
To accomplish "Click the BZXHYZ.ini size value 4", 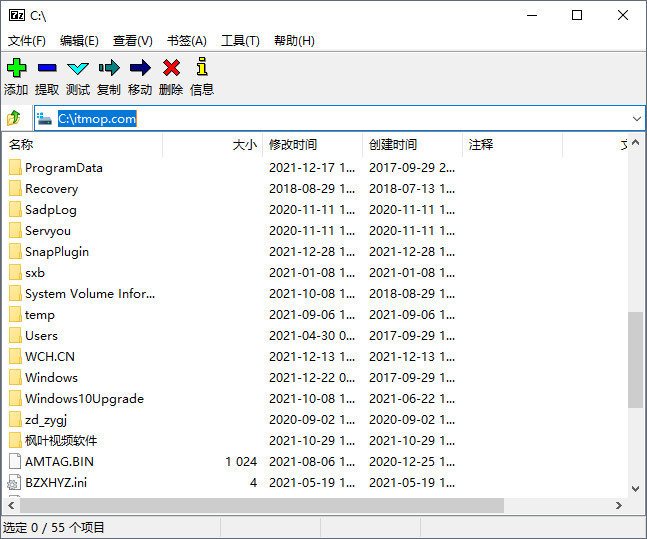I will coord(253,482).
